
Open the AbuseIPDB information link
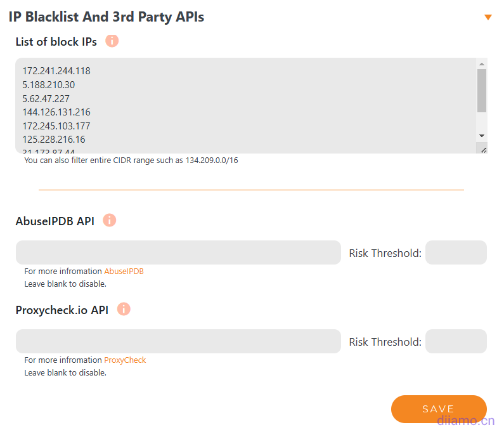(124, 272)
